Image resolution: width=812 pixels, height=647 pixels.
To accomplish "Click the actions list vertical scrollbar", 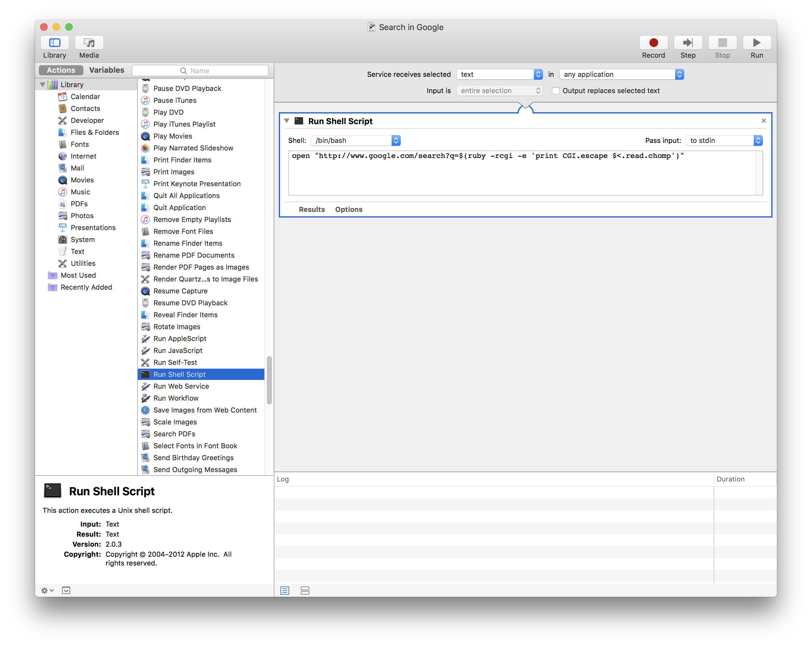I will [x=269, y=380].
